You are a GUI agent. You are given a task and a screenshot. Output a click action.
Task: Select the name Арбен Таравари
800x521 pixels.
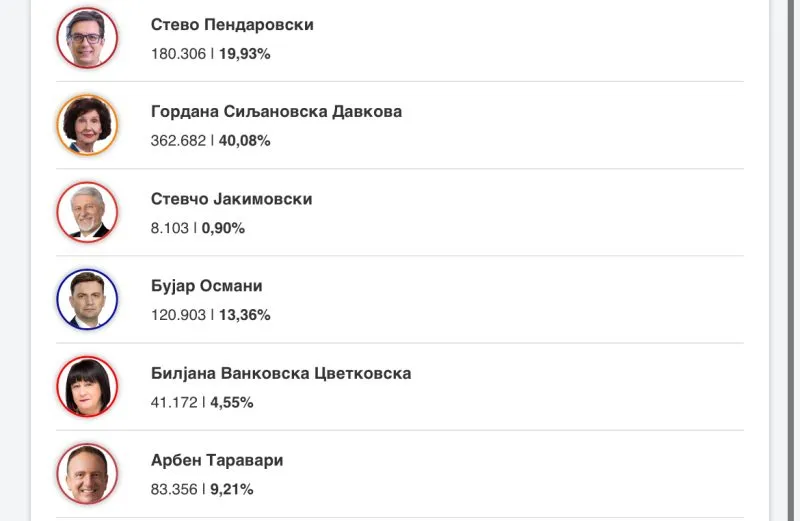click(x=217, y=460)
